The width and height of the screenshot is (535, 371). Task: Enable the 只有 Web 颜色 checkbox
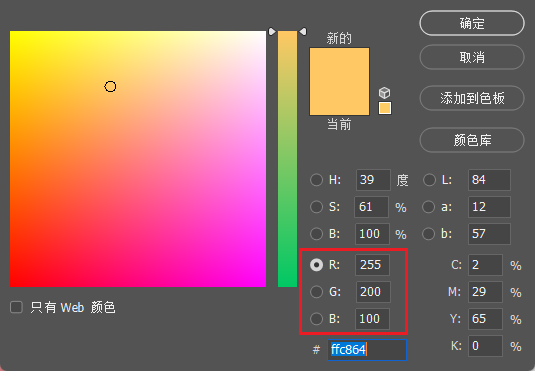[16, 307]
